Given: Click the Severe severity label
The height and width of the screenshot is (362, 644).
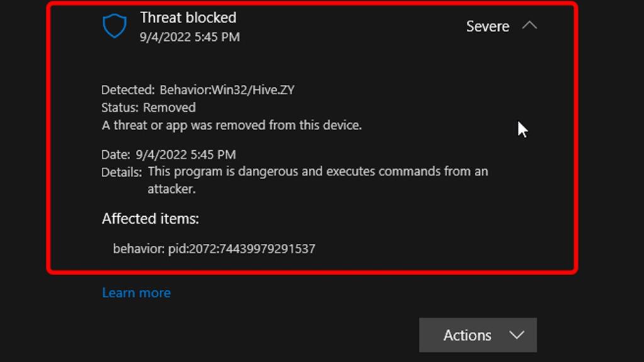Looking at the screenshot, I should (x=487, y=26).
